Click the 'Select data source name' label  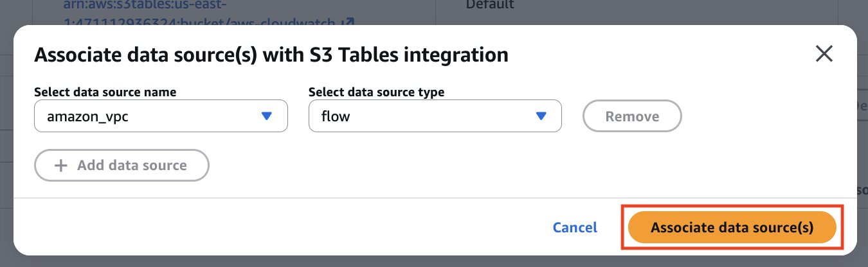(x=105, y=92)
